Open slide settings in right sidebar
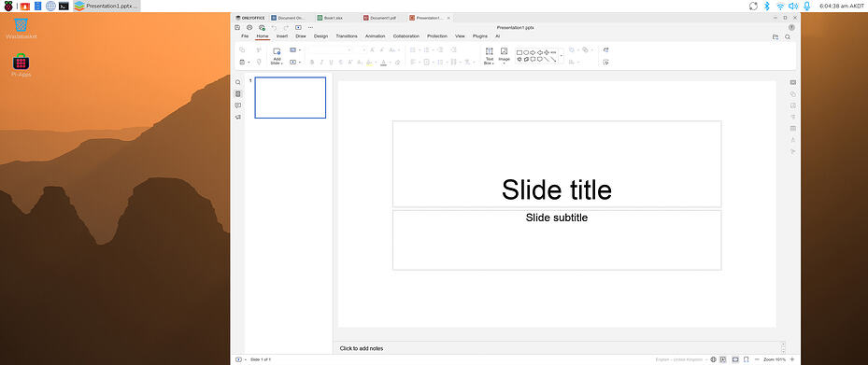 coord(792,82)
